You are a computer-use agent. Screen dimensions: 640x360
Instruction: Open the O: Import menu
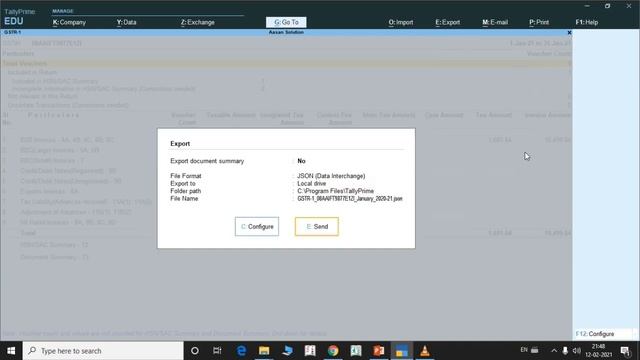[x=401, y=22]
